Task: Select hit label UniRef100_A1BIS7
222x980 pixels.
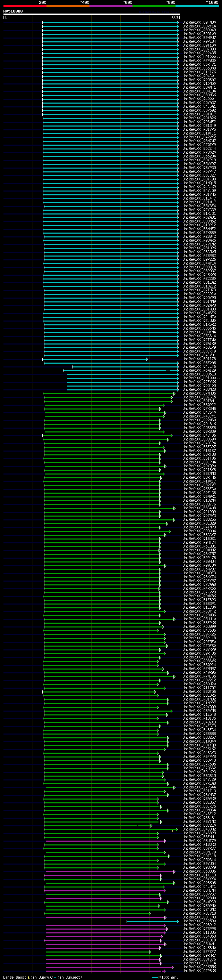Action: pyautogui.click(x=199, y=451)
